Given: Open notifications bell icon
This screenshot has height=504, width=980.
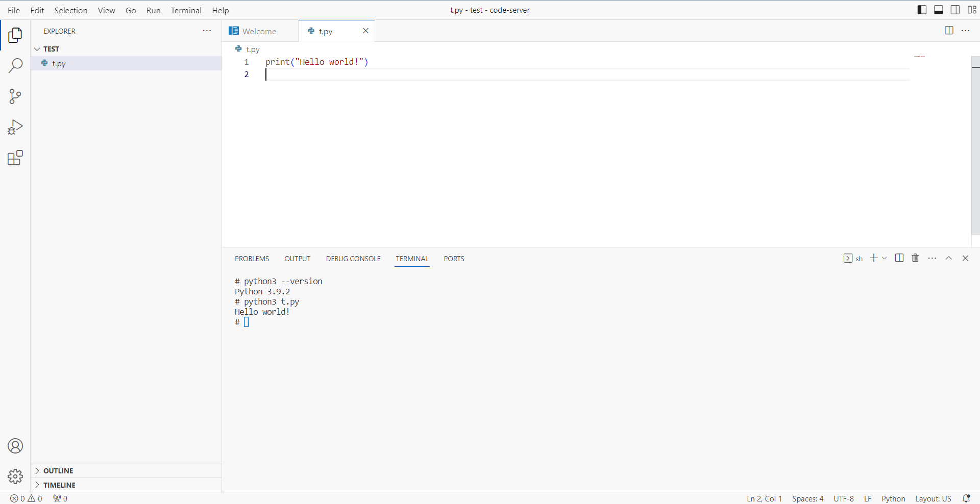Looking at the screenshot, I should (x=966, y=498).
